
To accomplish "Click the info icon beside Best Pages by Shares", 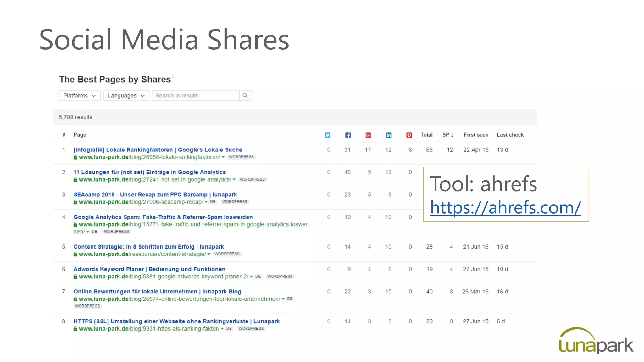I will point(173,76).
